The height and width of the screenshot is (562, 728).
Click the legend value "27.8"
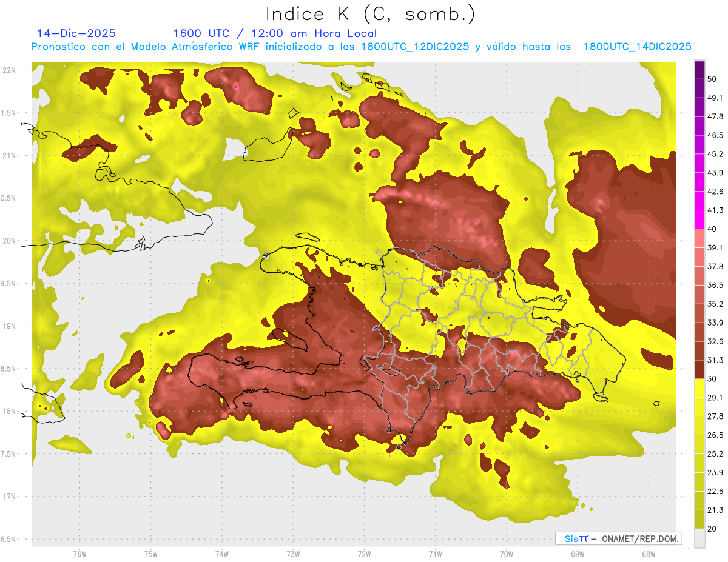click(715, 416)
